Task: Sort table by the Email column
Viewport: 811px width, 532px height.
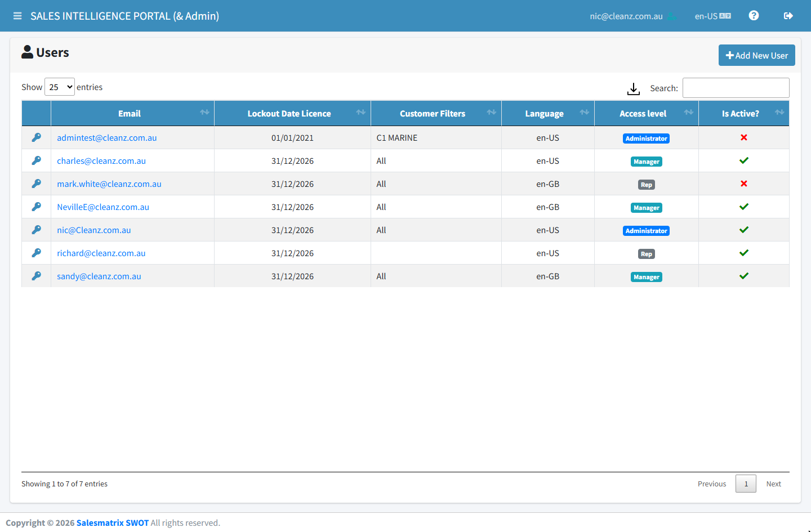Action: pyautogui.click(x=132, y=113)
